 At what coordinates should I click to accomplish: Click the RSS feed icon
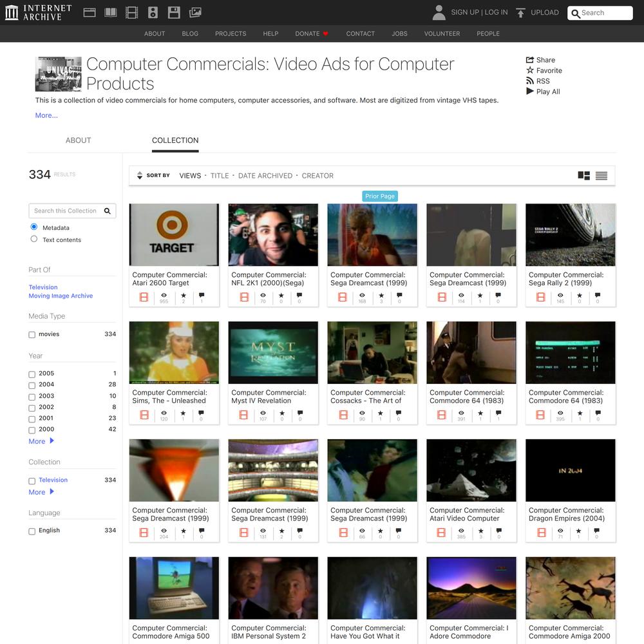pyautogui.click(x=530, y=81)
